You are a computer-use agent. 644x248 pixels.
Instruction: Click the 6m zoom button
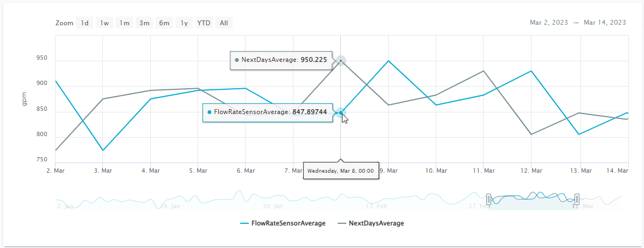(164, 23)
